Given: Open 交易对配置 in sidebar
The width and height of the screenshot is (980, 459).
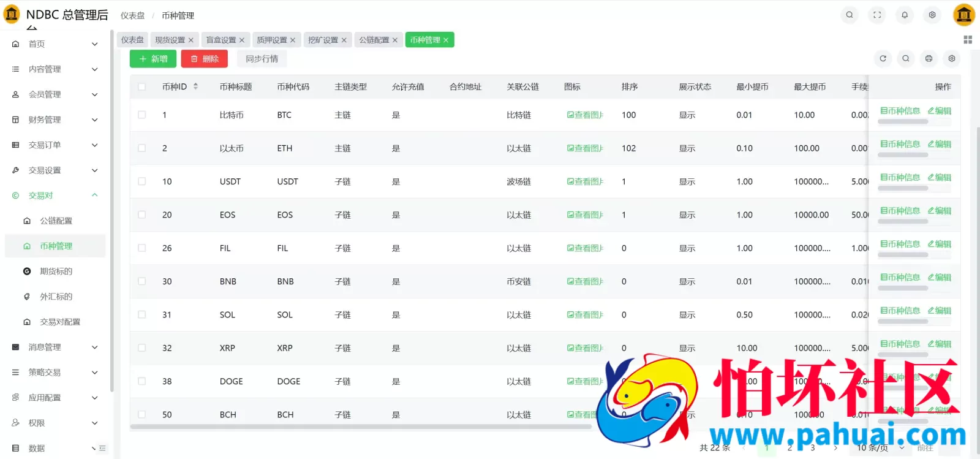Looking at the screenshot, I should point(55,322).
